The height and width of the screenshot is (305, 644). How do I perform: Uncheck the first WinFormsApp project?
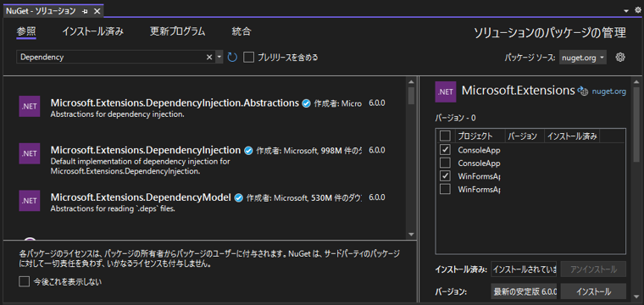tap(445, 175)
